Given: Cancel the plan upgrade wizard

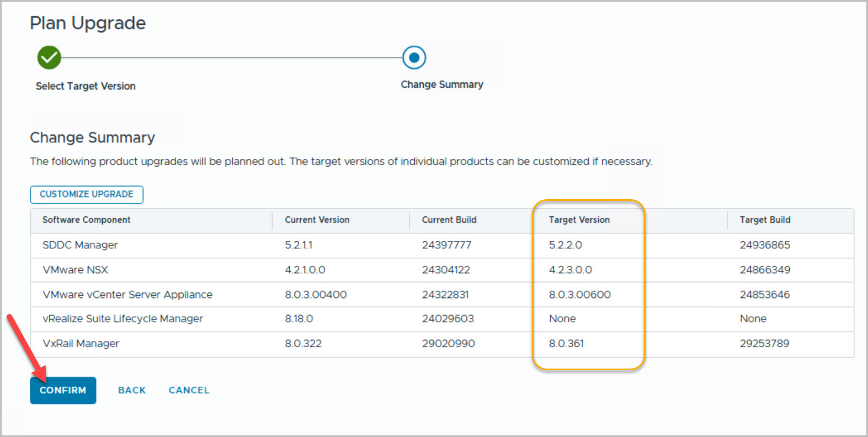Looking at the screenshot, I should pos(189,390).
